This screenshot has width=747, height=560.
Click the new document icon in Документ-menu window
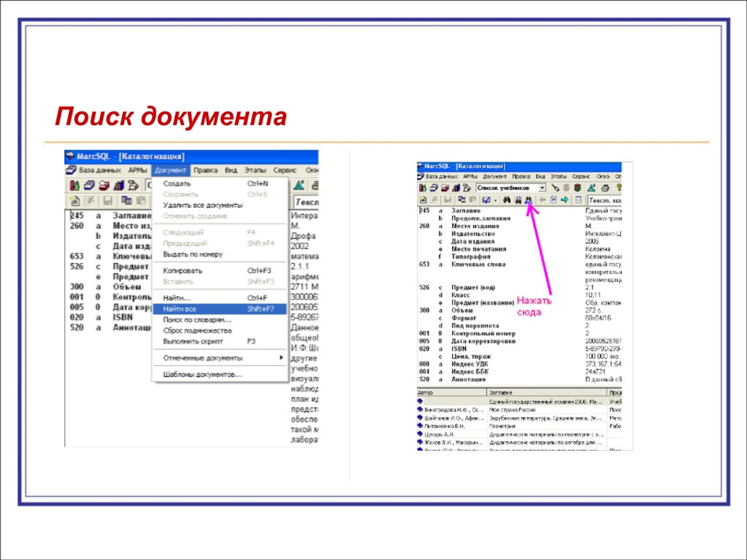click(x=75, y=201)
